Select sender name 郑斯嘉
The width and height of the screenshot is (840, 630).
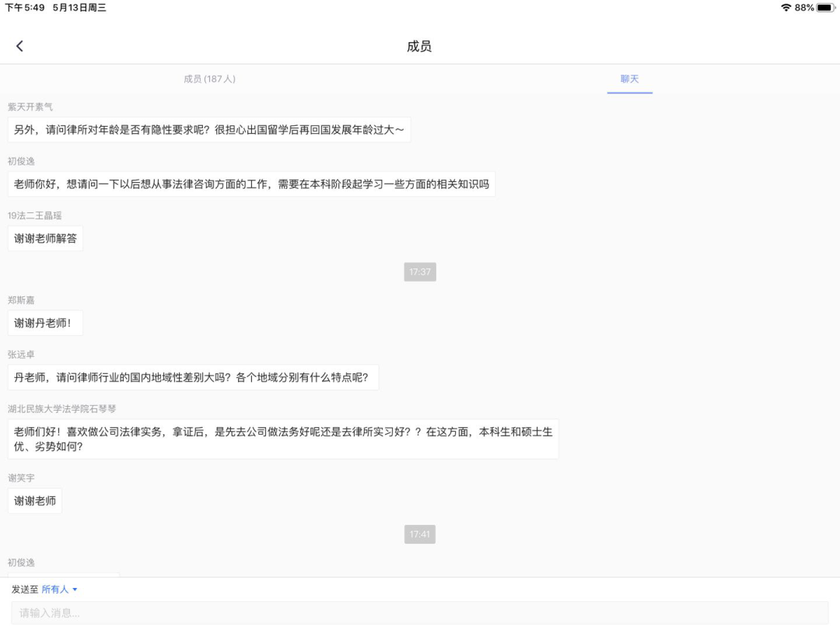[21, 300]
